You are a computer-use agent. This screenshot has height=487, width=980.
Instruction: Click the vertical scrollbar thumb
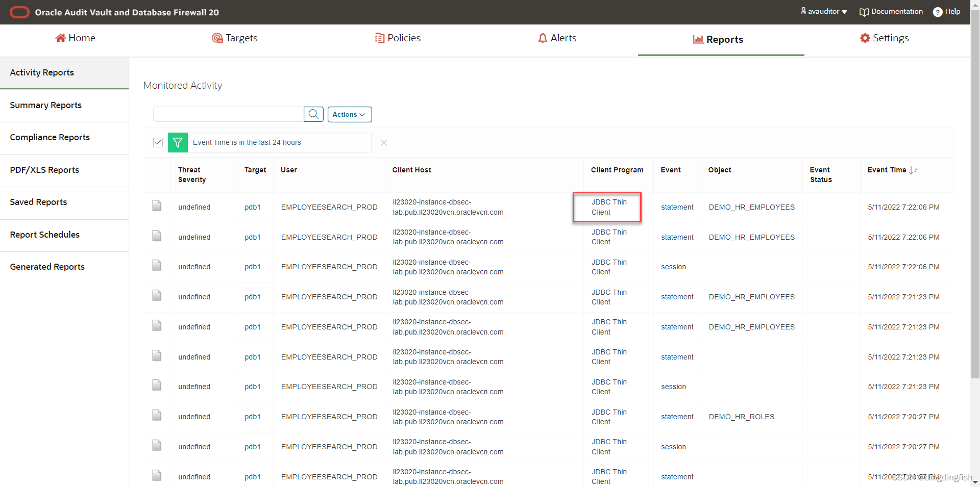pyautogui.click(x=975, y=194)
